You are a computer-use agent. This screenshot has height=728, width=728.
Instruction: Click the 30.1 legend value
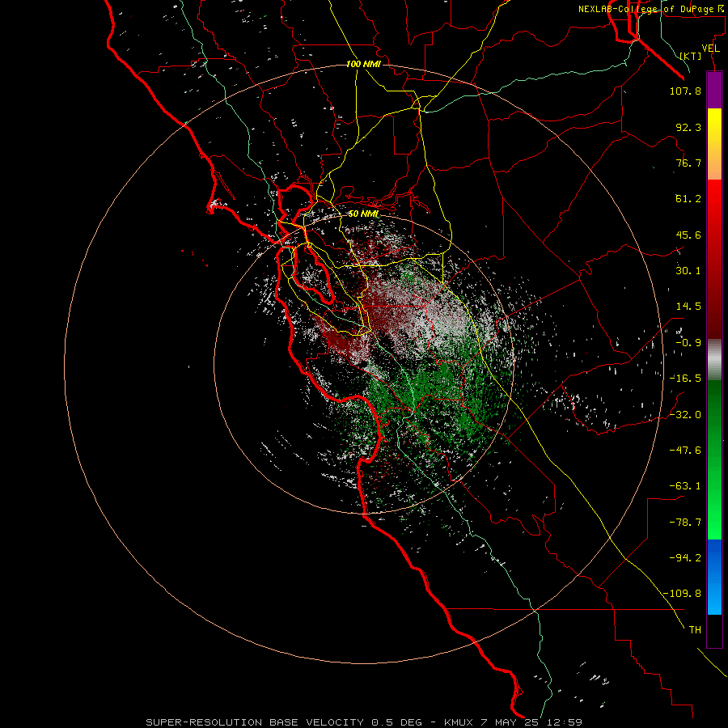click(x=688, y=271)
